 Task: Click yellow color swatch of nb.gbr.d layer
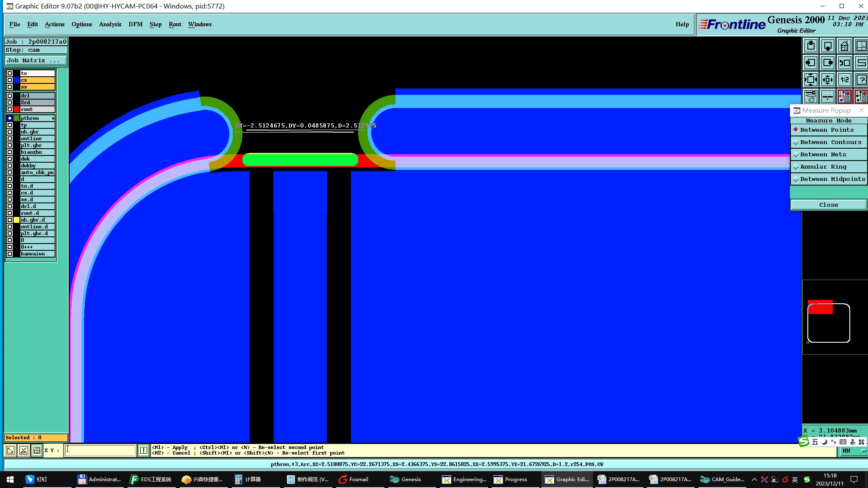(17, 220)
